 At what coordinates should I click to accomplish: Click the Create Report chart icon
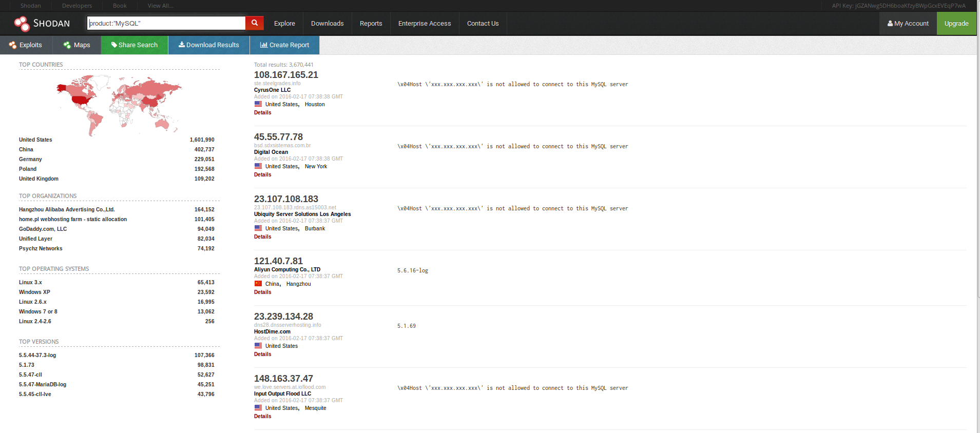coord(264,45)
